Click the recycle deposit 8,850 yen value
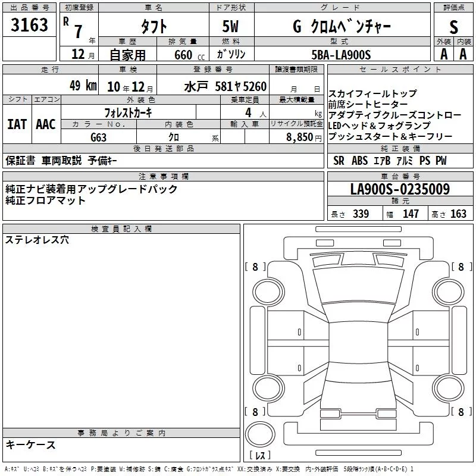This screenshot has height=476, width=476. (x=303, y=137)
